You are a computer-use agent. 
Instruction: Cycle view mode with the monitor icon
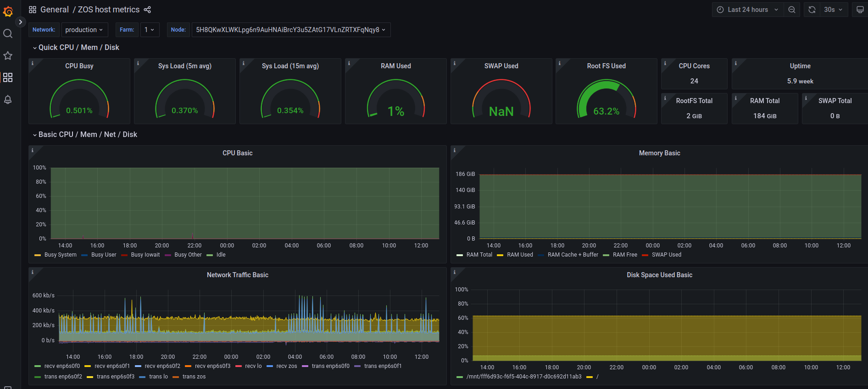(x=860, y=10)
